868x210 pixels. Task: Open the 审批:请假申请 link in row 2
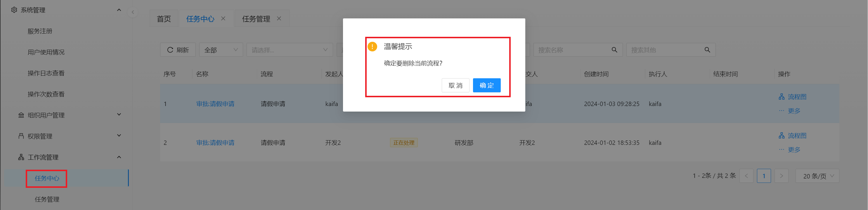pyautogui.click(x=215, y=143)
